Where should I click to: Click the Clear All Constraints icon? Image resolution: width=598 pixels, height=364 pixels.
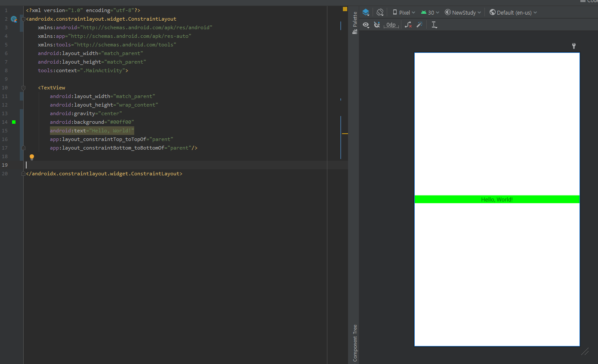pos(408,25)
